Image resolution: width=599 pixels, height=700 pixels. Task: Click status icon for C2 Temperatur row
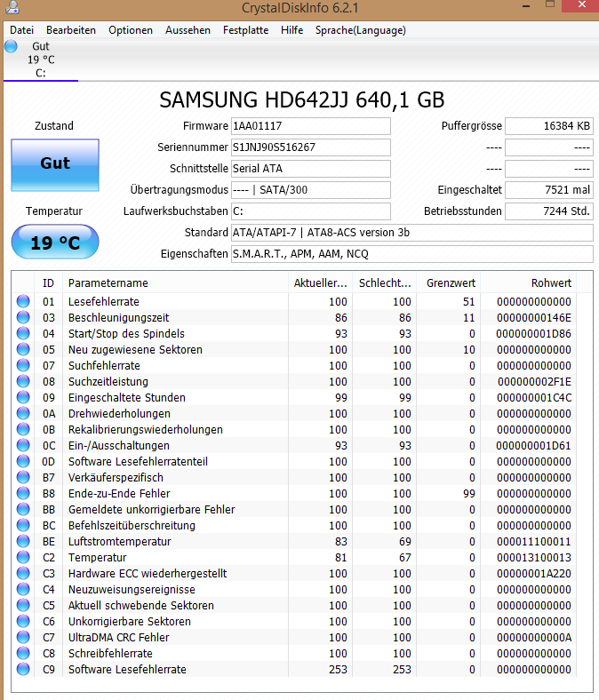[23, 557]
